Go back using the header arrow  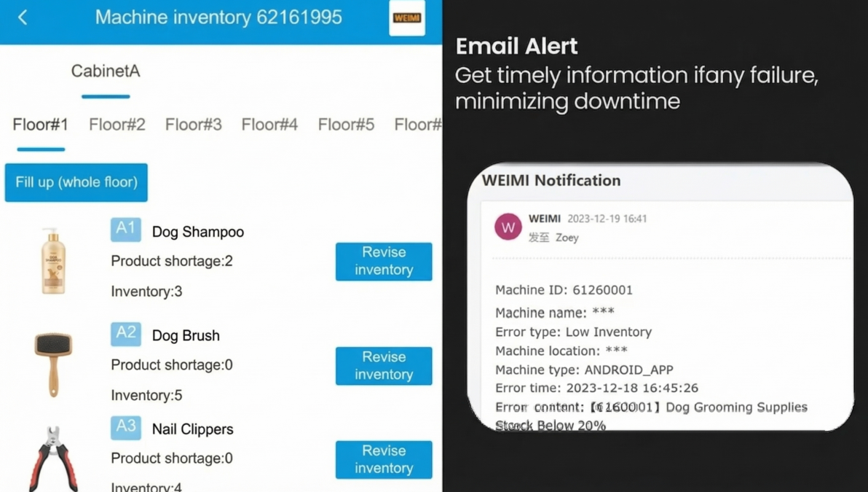[x=23, y=17]
